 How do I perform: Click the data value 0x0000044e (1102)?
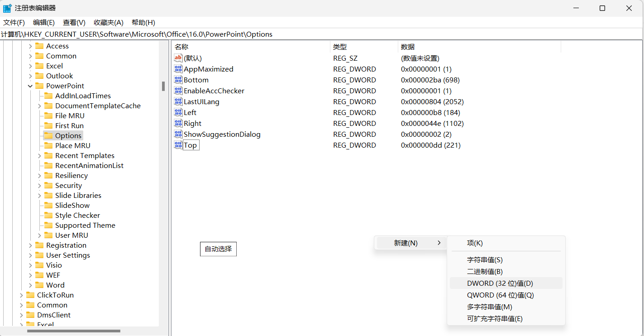432,123
